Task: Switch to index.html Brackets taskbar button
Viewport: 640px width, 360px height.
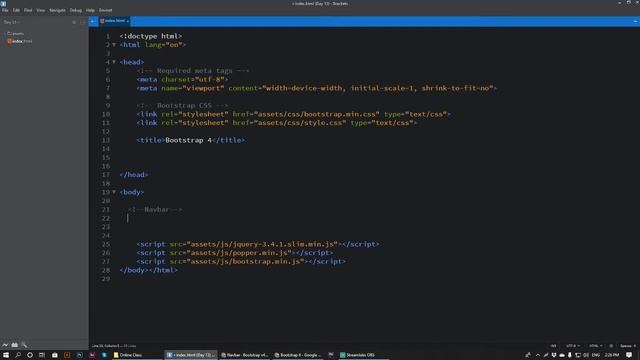Action: [x=191, y=355]
